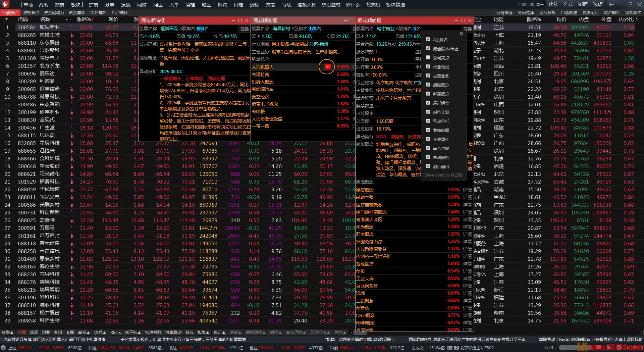The width and height of the screenshot is (644, 352).
Task: Open the 市场 top menu
Action: 28,5
